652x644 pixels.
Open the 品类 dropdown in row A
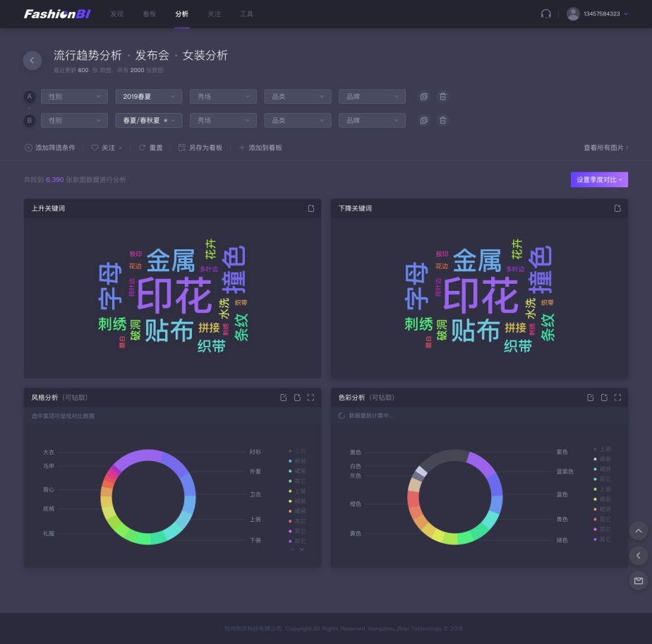pyautogui.click(x=298, y=97)
